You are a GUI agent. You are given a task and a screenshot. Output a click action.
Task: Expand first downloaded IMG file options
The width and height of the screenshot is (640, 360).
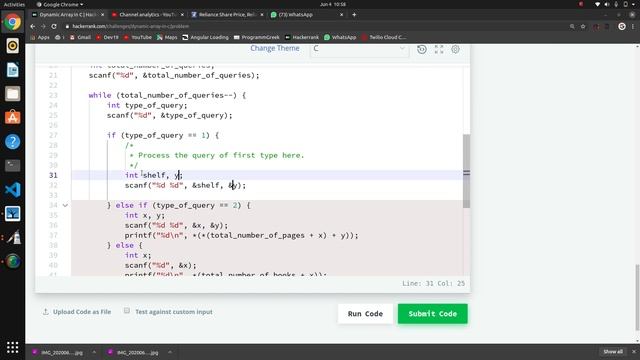94,352
